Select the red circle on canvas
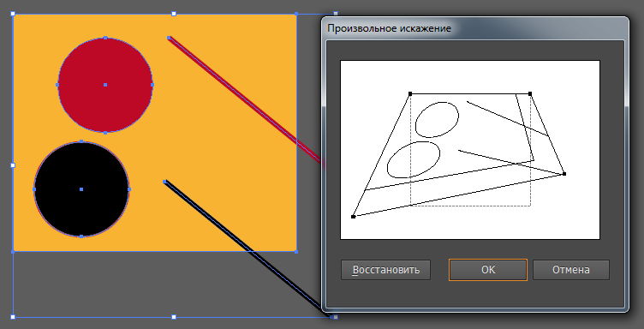The height and width of the screenshot is (329, 644). [x=105, y=85]
